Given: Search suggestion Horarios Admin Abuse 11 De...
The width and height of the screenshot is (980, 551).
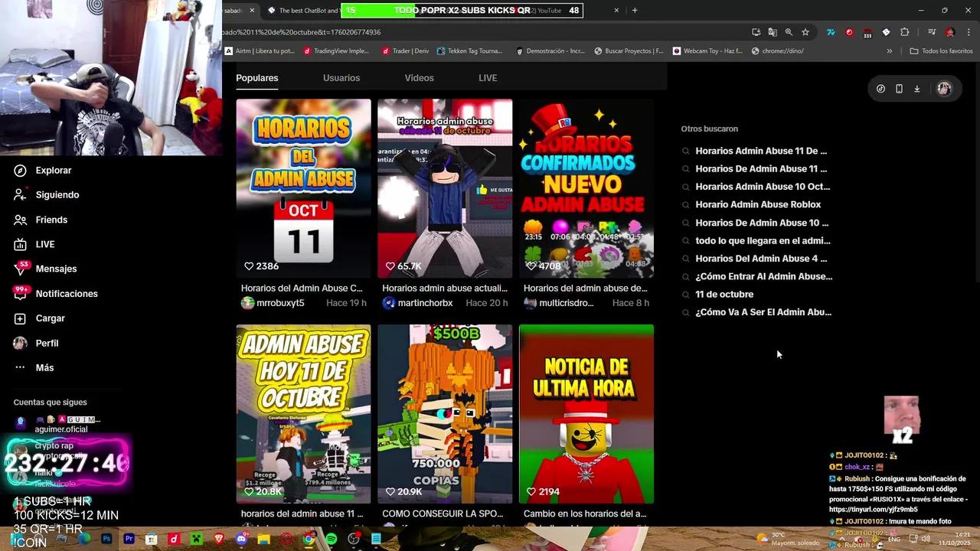Looking at the screenshot, I should (x=761, y=151).
